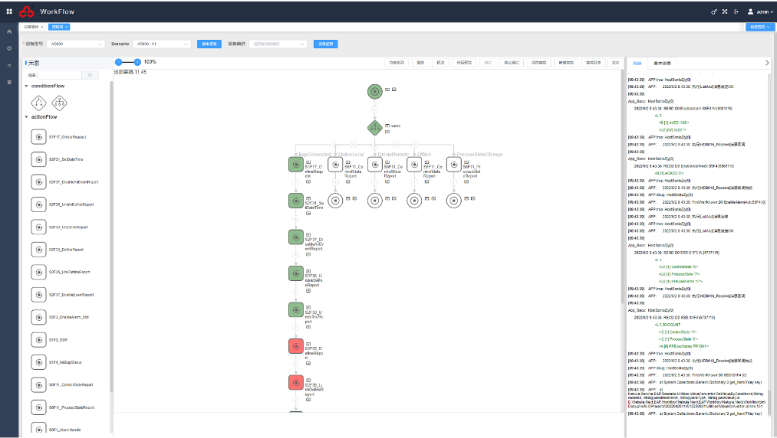
Task: Collapse the actionFlow group
Action: pos(26,117)
